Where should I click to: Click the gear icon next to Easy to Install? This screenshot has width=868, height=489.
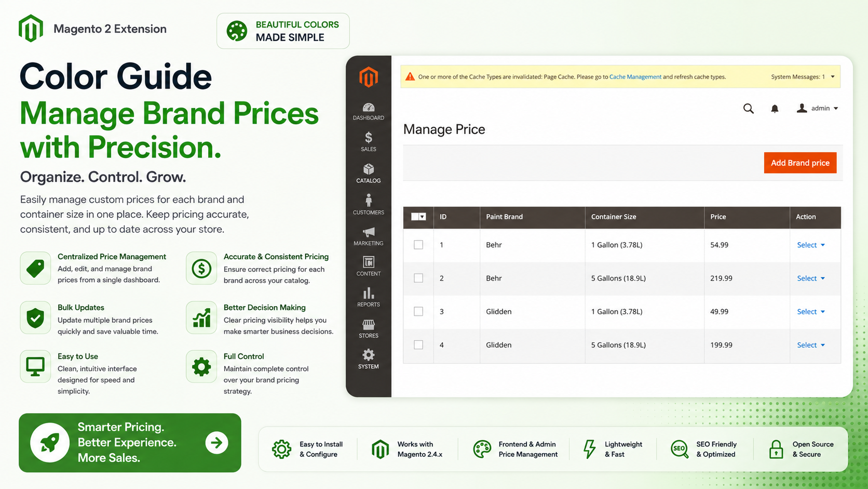(281, 449)
